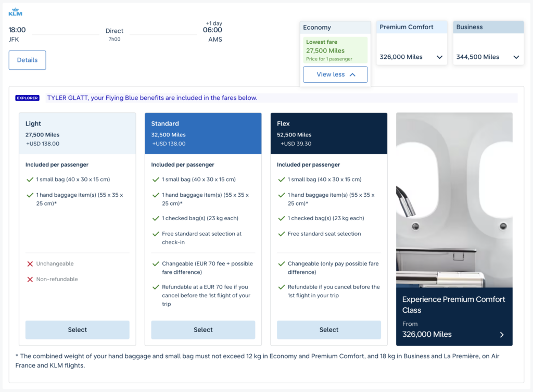The height and width of the screenshot is (392, 533).
Task: Click the Standard seat selection at check-in checkmark
Action: point(156,234)
